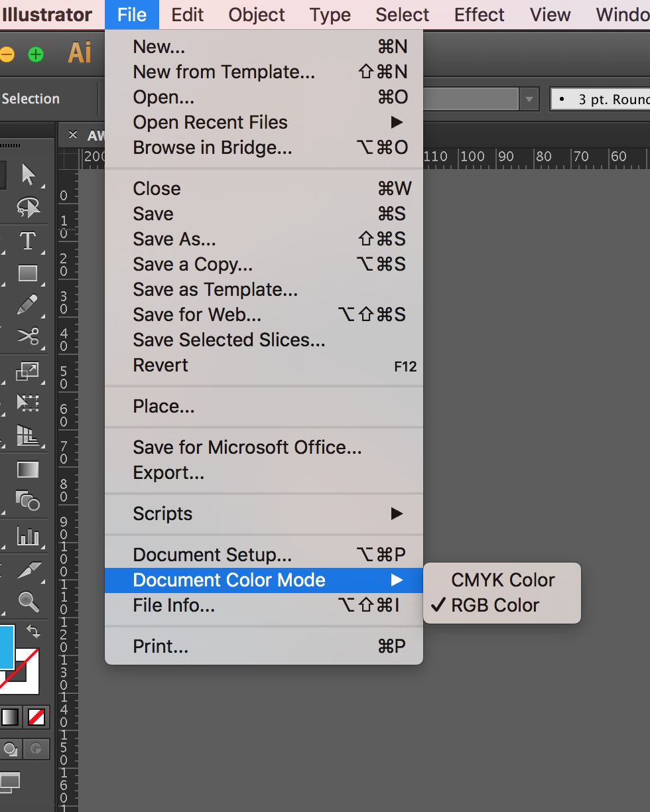Choose File Info... menu item

[x=264, y=605]
